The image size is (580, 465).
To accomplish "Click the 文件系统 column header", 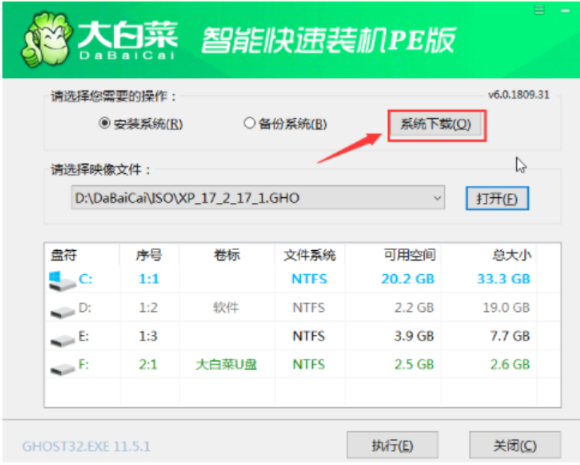I will coord(310,255).
